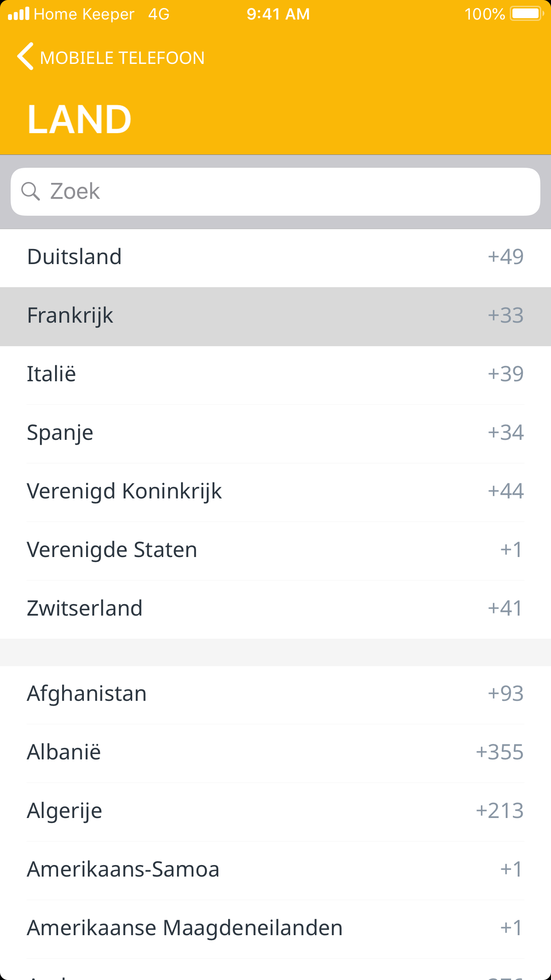This screenshot has height=980, width=551.
Task: Tap the back chevron arrow icon
Action: (x=25, y=57)
